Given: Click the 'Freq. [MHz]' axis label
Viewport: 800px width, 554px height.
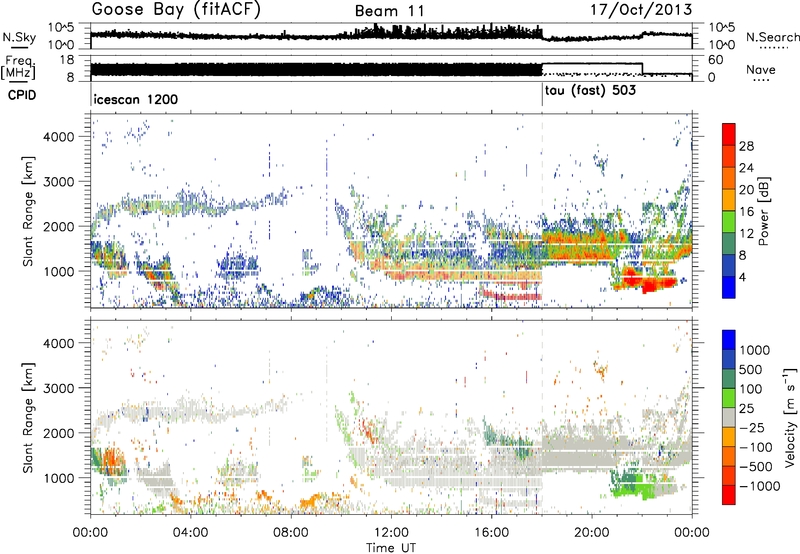Looking at the screenshot, I should [18, 68].
